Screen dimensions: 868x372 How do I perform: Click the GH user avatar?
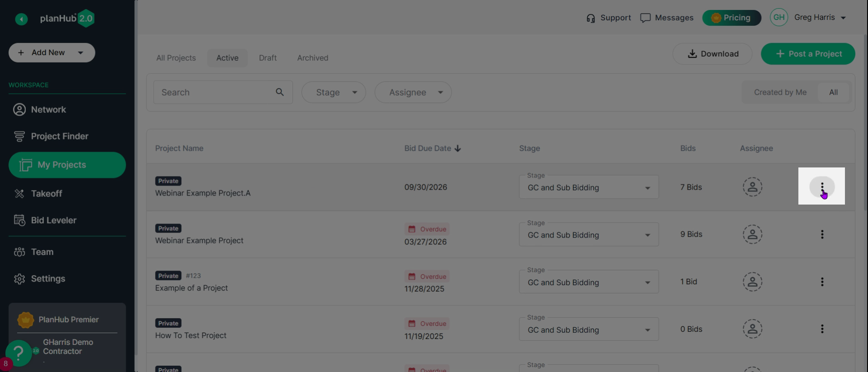(779, 17)
